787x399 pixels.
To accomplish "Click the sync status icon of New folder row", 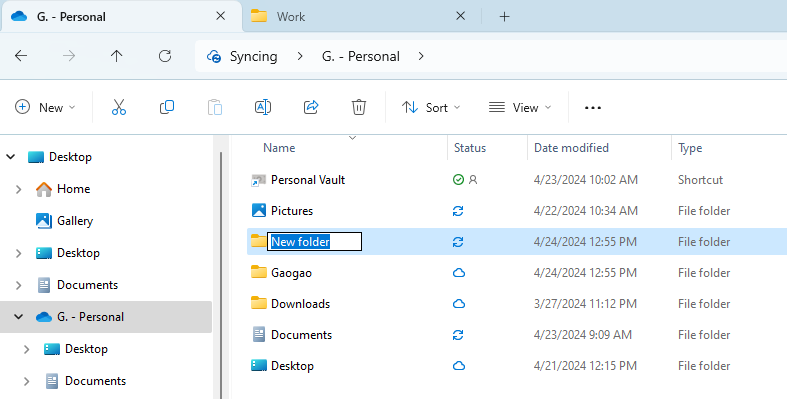I will 458,242.
